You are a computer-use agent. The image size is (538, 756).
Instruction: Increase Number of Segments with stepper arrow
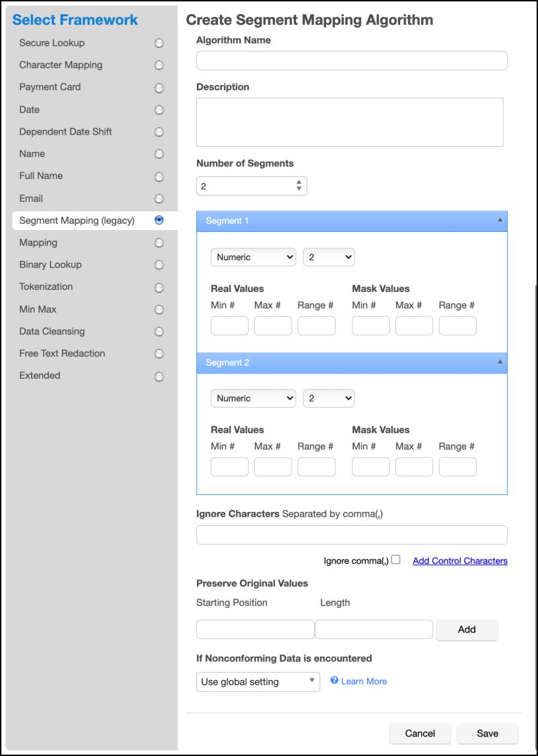(x=300, y=182)
